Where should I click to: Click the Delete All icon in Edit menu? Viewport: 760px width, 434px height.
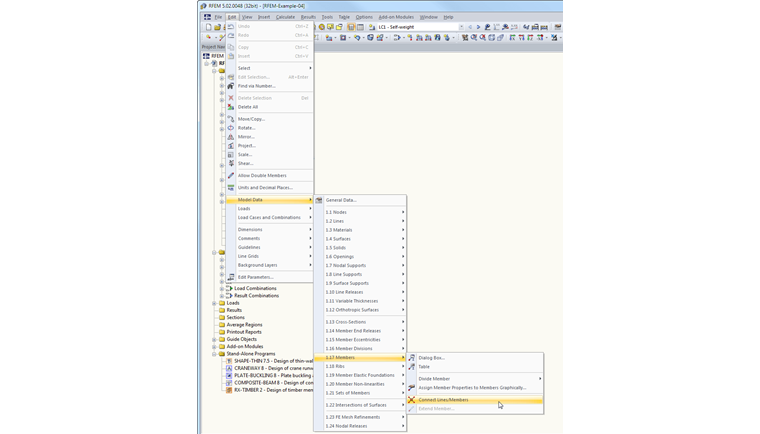click(x=231, y=107)
